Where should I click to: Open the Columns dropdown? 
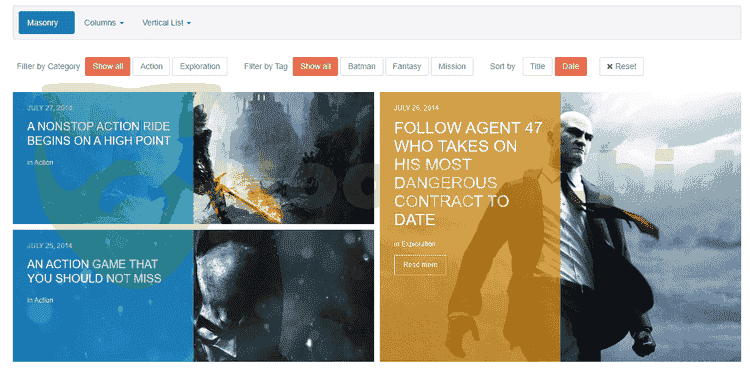pos(104,22)
